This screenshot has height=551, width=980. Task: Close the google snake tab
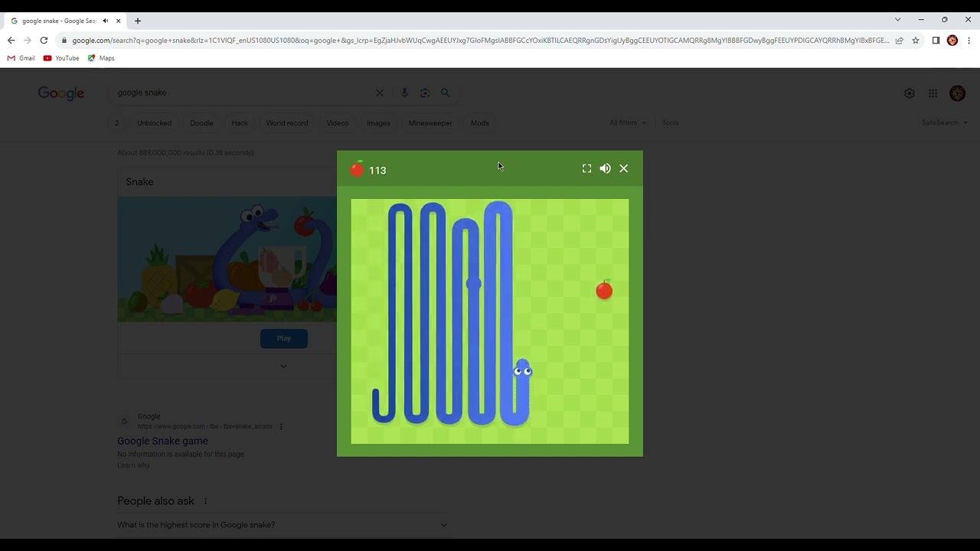pos(118,21)
